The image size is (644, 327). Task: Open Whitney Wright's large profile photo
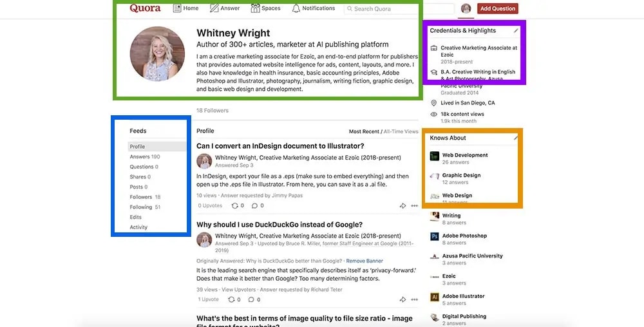pos(157,53)
